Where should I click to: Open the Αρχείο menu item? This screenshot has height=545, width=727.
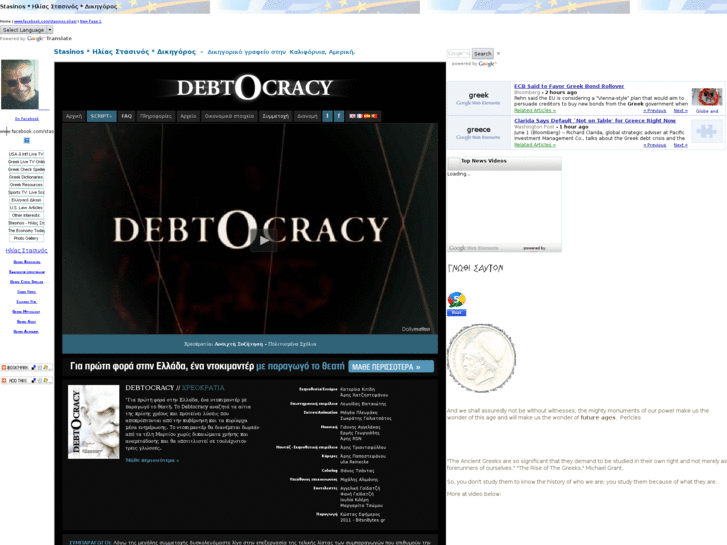[188, 116]
